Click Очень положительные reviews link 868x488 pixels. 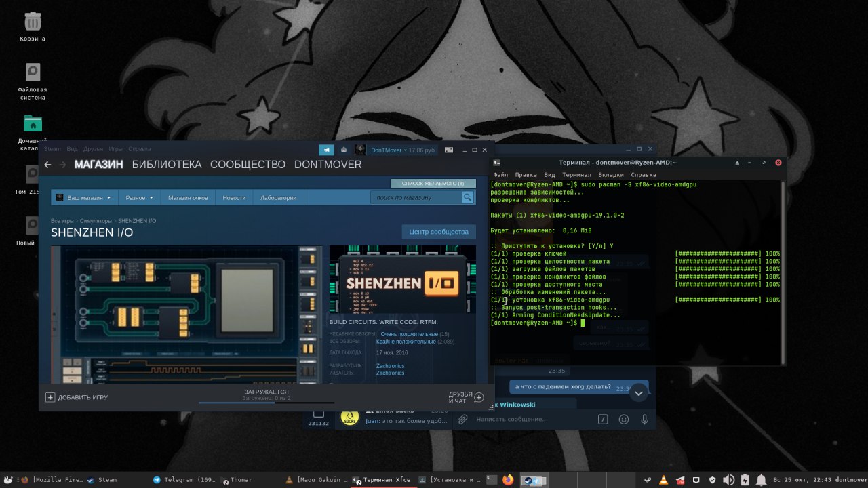click(409, 334)
